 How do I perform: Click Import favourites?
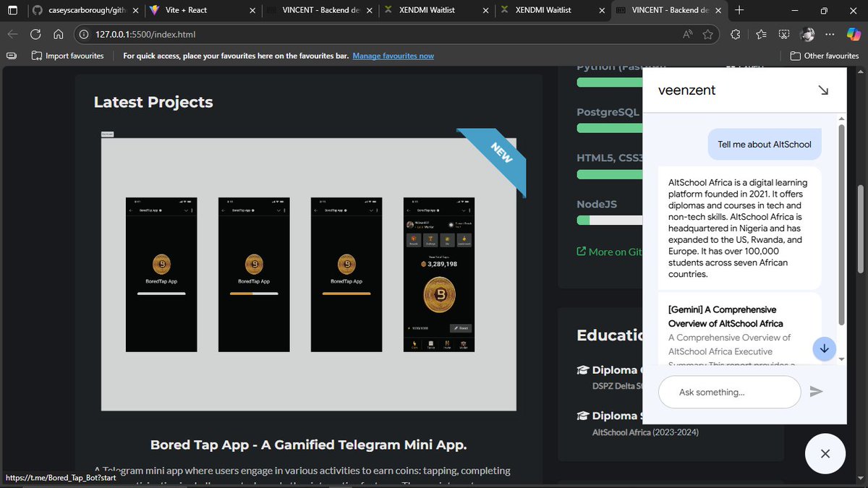67,56
